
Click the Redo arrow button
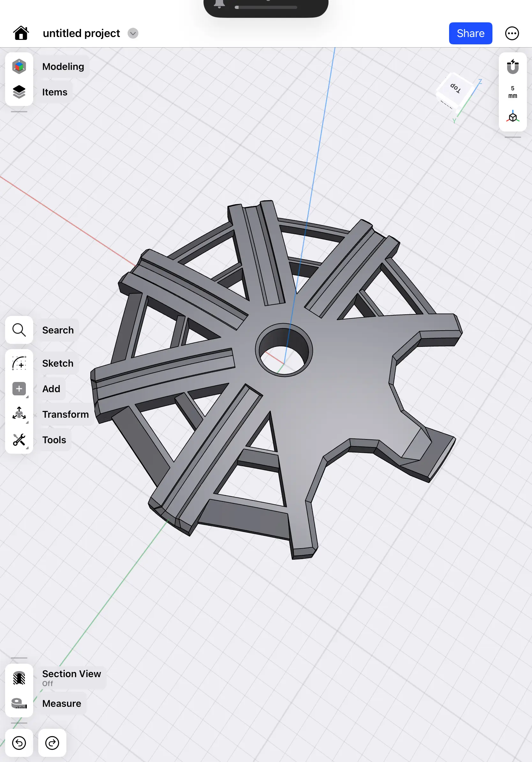tap(52, 743)
